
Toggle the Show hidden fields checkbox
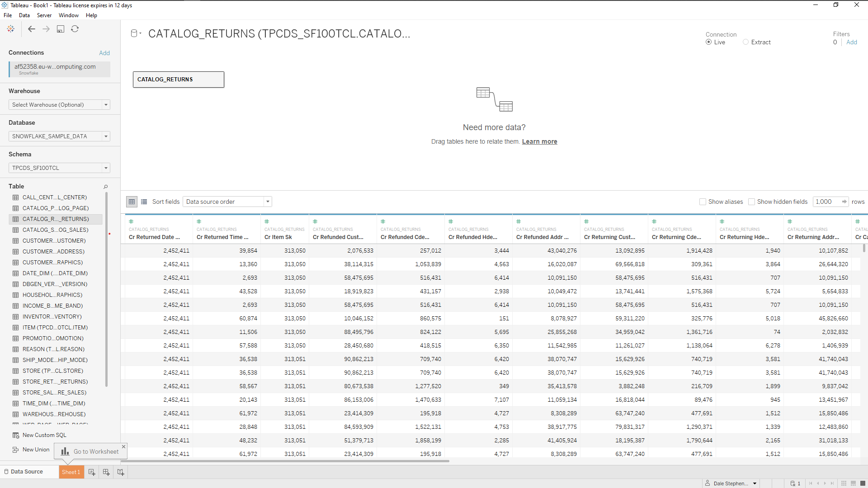(752, 202)
